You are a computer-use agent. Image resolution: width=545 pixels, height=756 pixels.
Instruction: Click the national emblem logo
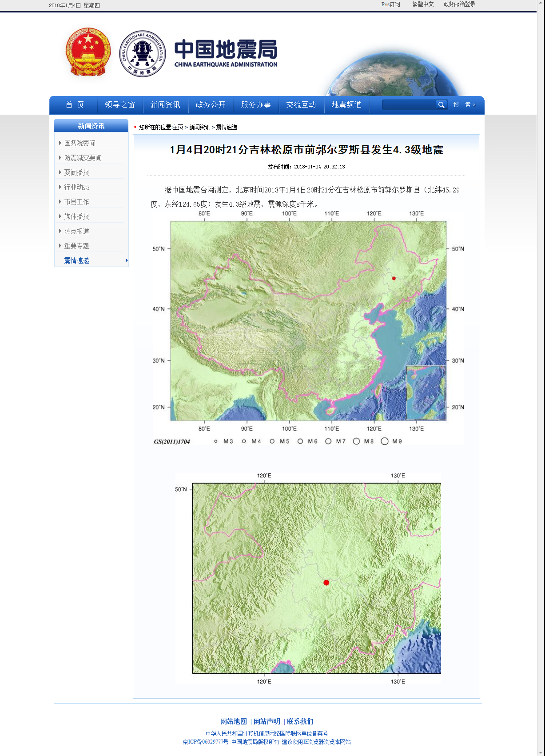click(88, 52)
